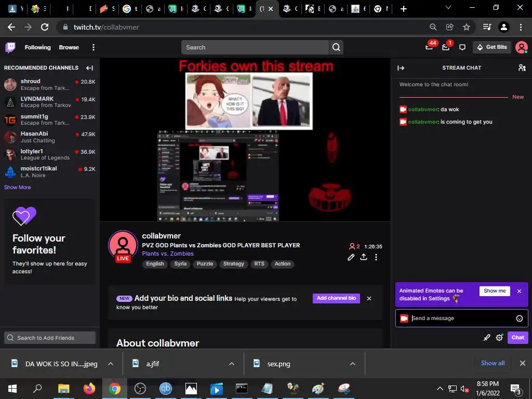
Task: Open Prime Loot crown with 44 badge
Action: point(429,47)
